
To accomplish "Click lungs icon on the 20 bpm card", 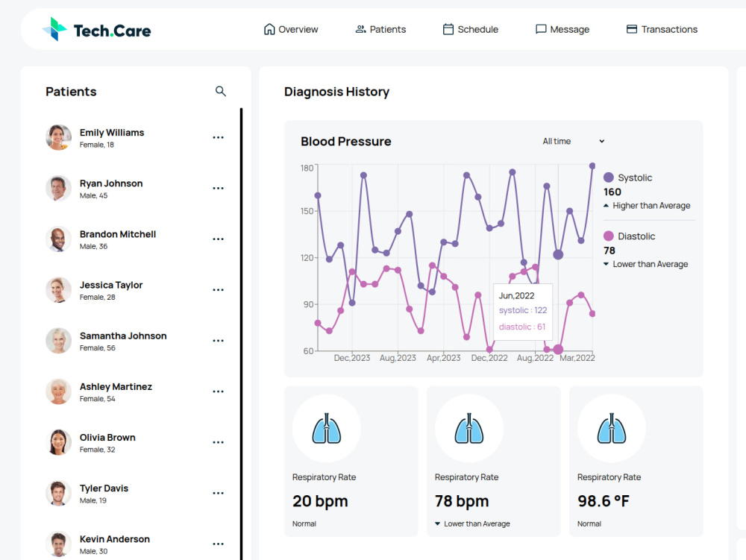I will coord(327,428).
